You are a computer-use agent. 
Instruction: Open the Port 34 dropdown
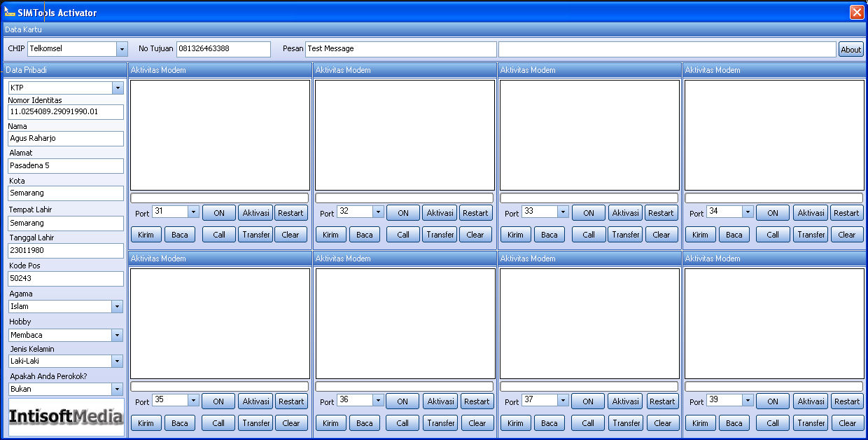pos(748,212)
